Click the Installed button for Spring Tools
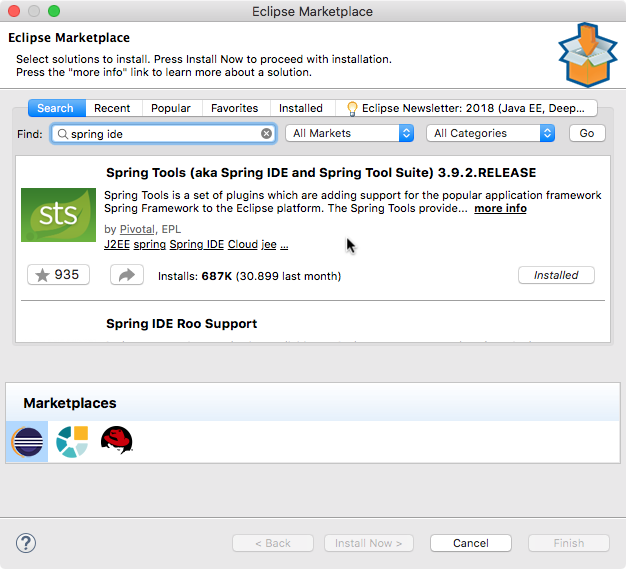 tap(556, 275)
